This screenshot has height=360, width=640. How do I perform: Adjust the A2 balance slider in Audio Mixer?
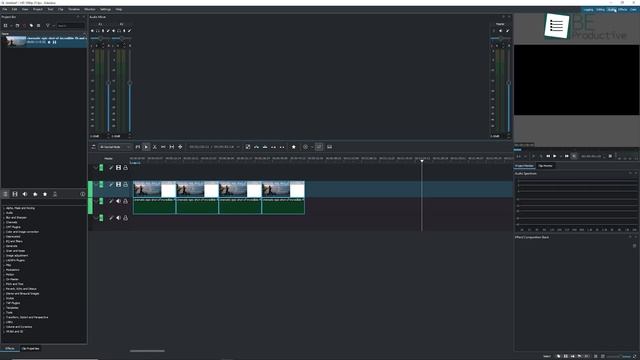122,38
